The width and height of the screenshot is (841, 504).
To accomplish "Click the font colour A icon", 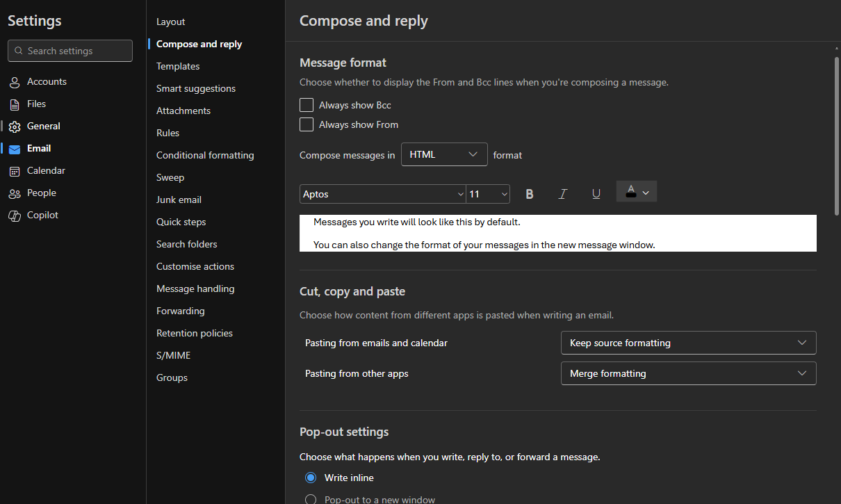I will coord(630,192).
